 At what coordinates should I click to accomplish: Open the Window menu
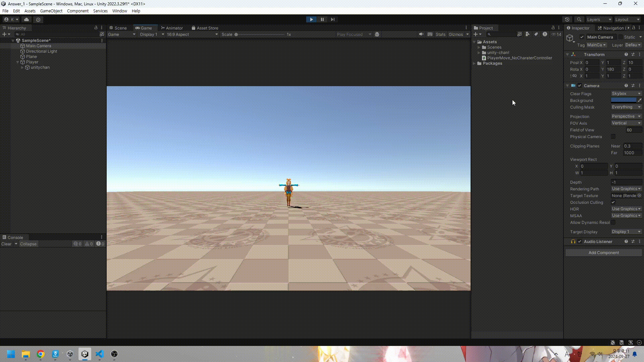pos(119,11)
